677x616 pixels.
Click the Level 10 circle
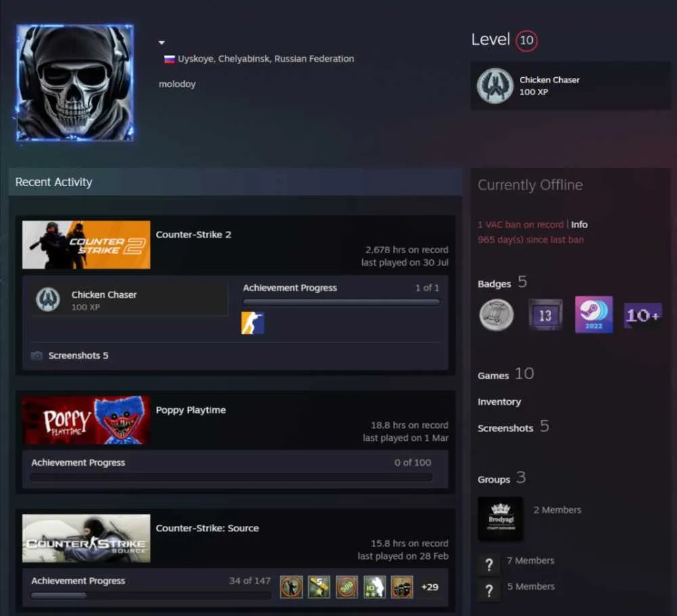tap(526, 41)
